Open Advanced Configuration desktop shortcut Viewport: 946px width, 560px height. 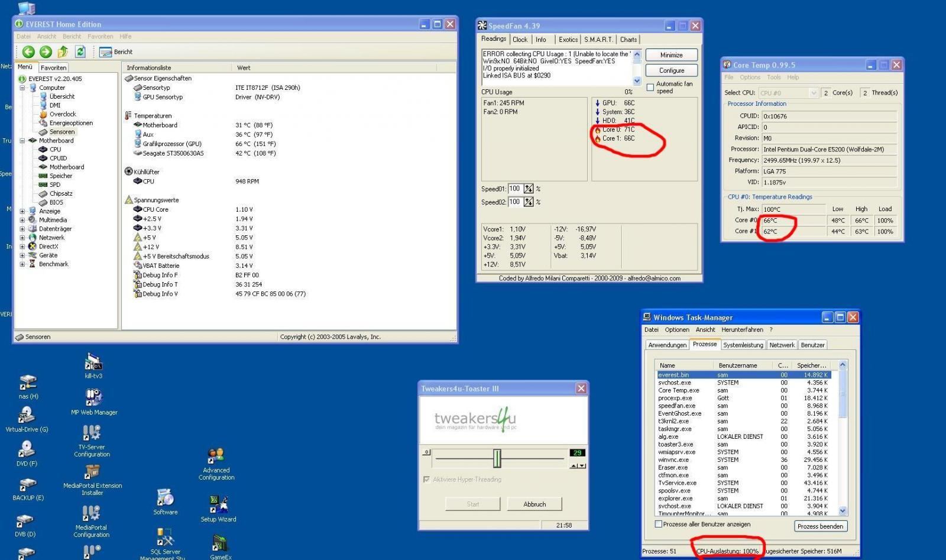pos(216,464)
